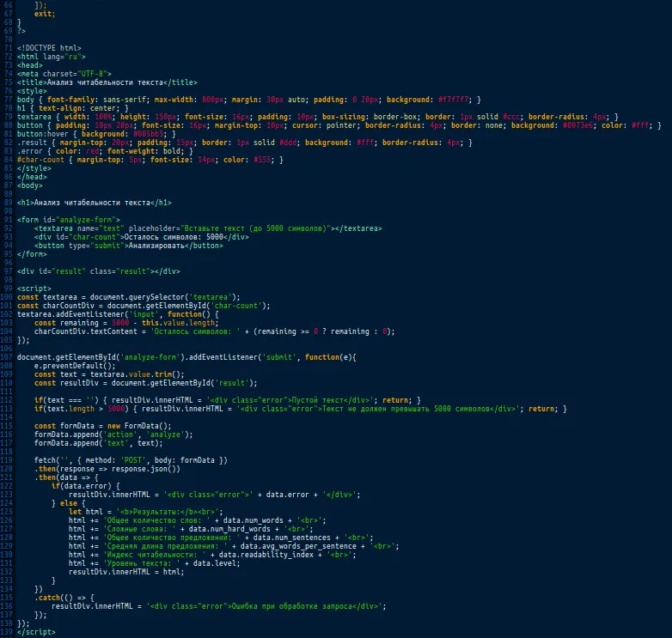Viewport: 672px width, 638px height.
Task: Click the '<h1>' heading line
Action: pos(95,203)
